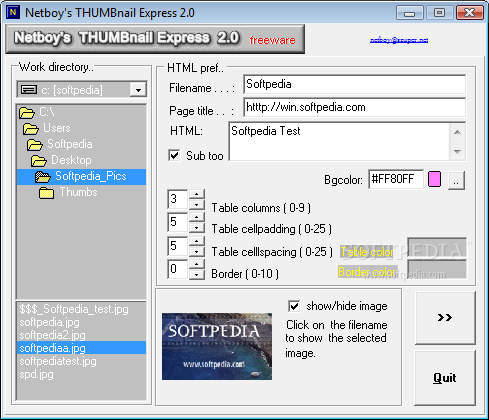The height and width of the screenshot is (420, 489).
Task: Toggle the Sub too checkbox
Action: (174, 155)
